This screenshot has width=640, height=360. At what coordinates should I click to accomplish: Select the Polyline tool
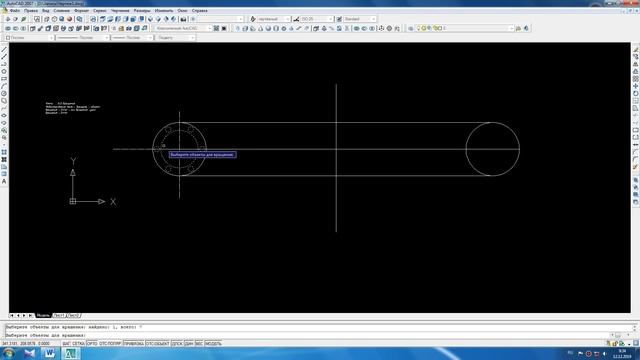(4, 64)
